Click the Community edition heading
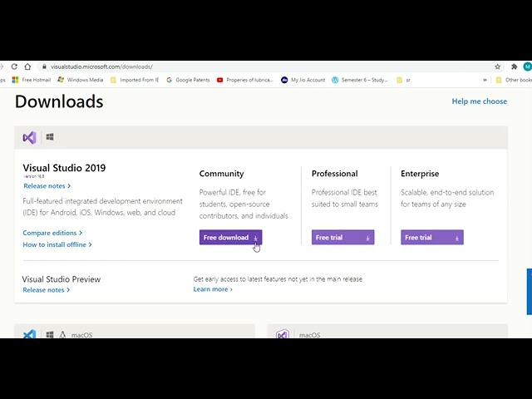 coord(222,174)
